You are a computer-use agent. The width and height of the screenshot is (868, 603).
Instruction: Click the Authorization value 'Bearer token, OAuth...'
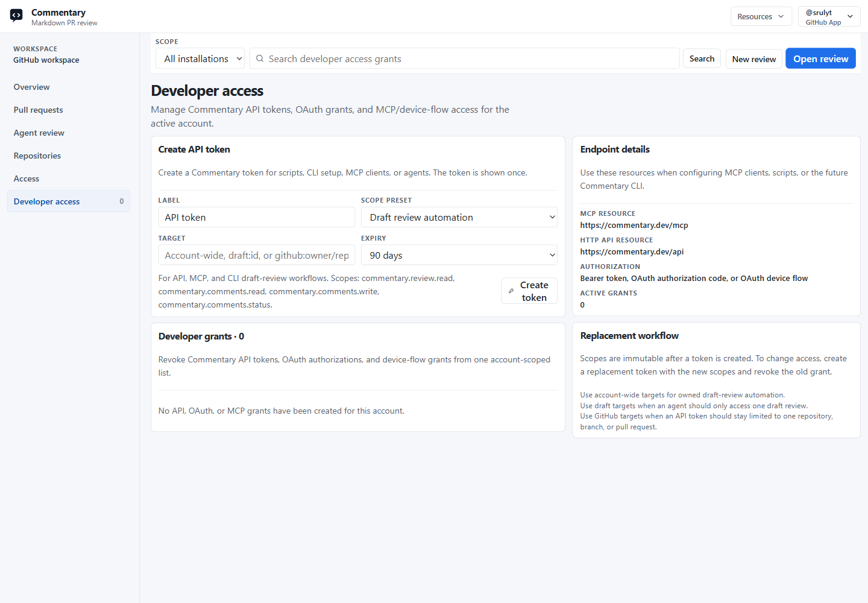tap(694, 278)
